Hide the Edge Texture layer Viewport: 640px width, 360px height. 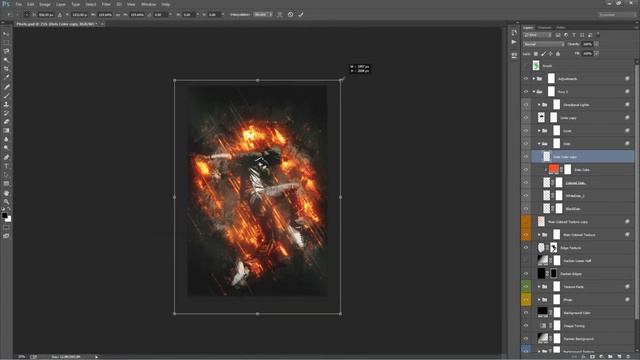(x=526, y=248)
